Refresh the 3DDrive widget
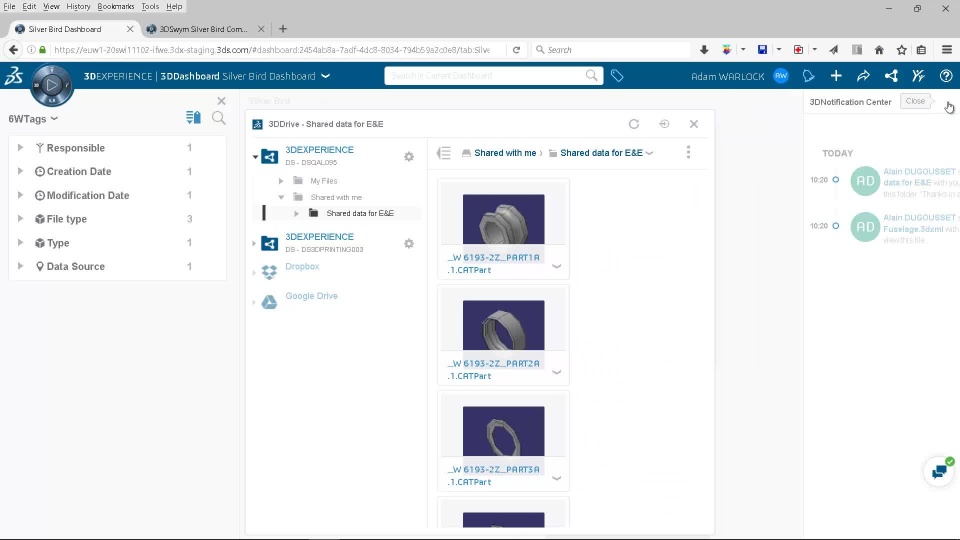Viewport: 960px width, 540px height. (634, 124)
